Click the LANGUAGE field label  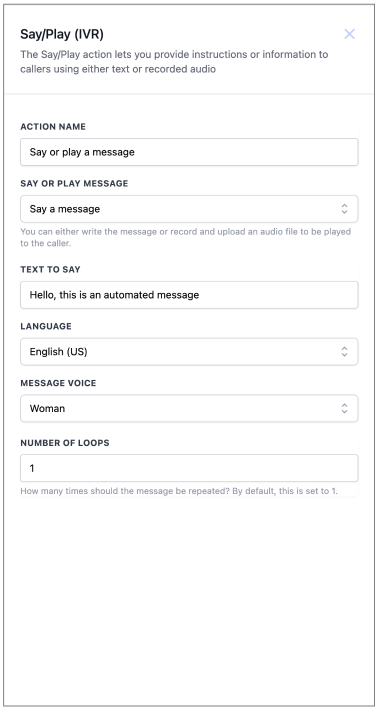(x=46, y=326)
